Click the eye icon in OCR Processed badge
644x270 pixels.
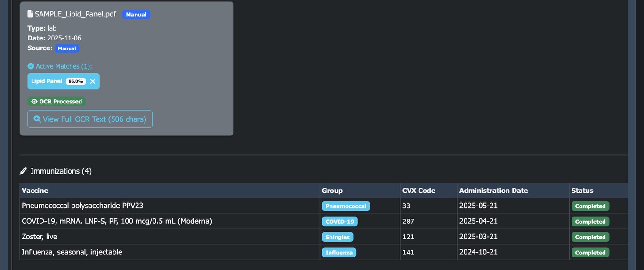pos(34,102)
